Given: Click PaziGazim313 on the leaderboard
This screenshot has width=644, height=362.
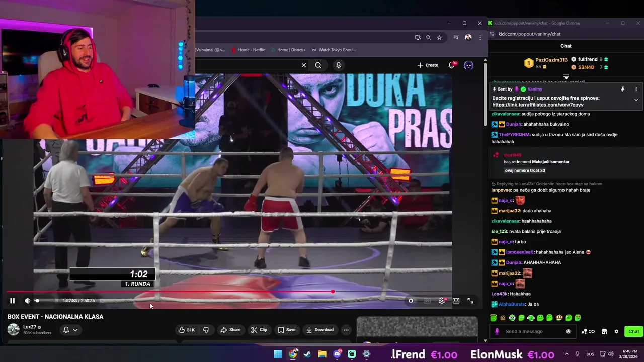Looking at the screenshot, I should tap(551, 60).
